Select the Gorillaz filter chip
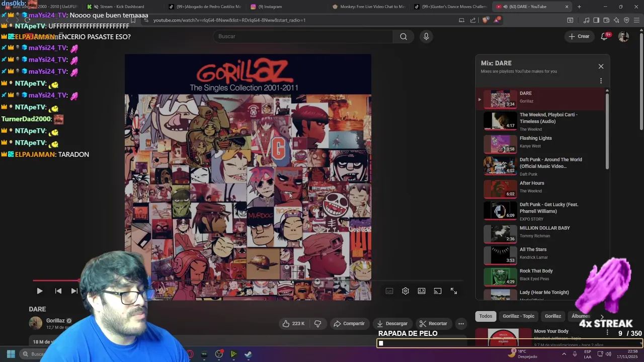Viewport: 644px width, 362px height. (552, 316)
